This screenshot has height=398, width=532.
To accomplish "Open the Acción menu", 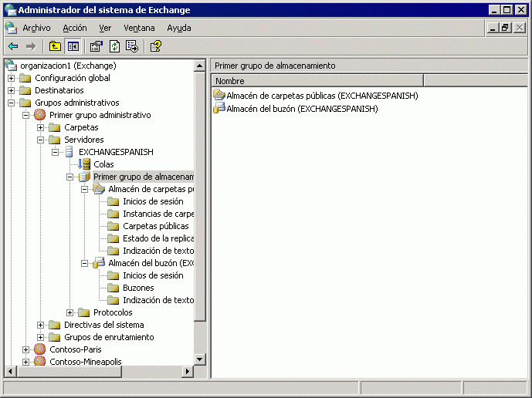I will pos(75,28).
